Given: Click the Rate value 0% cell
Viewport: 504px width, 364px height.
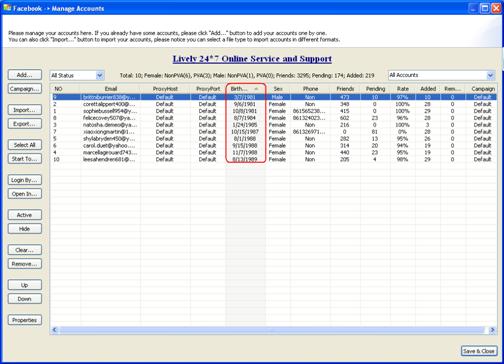Looking at the screenshot, I should pos(403,132).
